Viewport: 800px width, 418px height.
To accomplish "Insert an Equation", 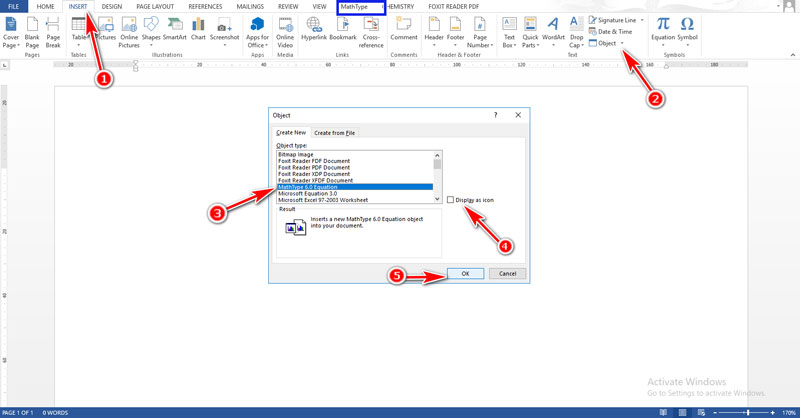I will coord(663,32).
